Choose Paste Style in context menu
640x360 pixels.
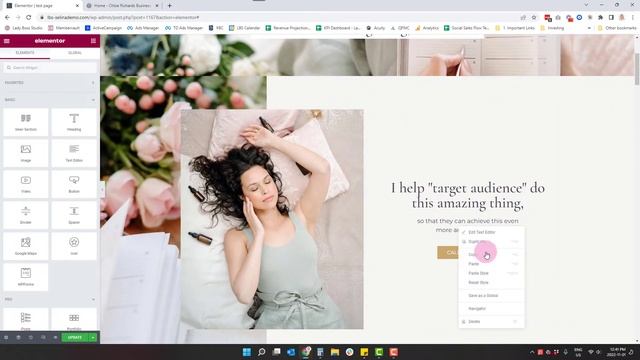pos(491,273)
